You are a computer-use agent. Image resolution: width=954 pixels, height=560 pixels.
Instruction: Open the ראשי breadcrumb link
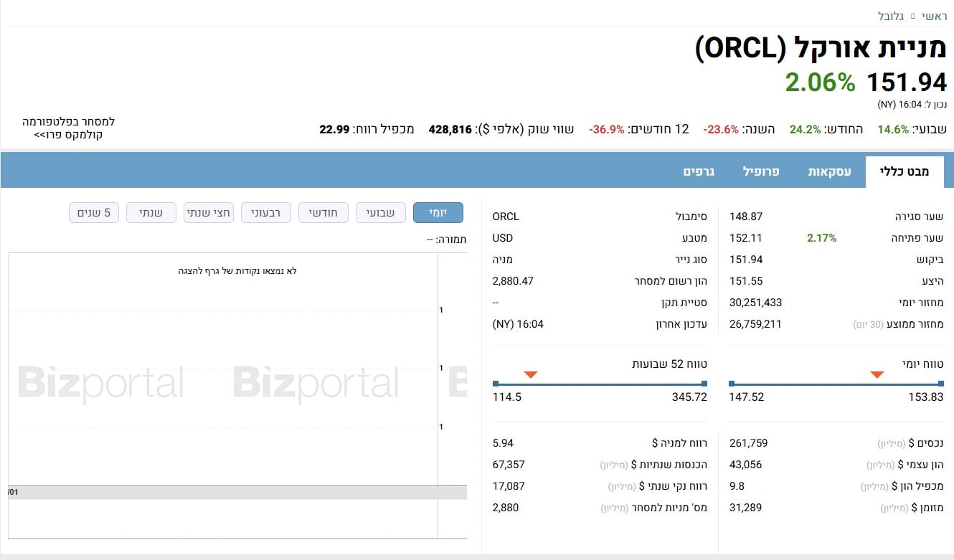click(933, 16)
